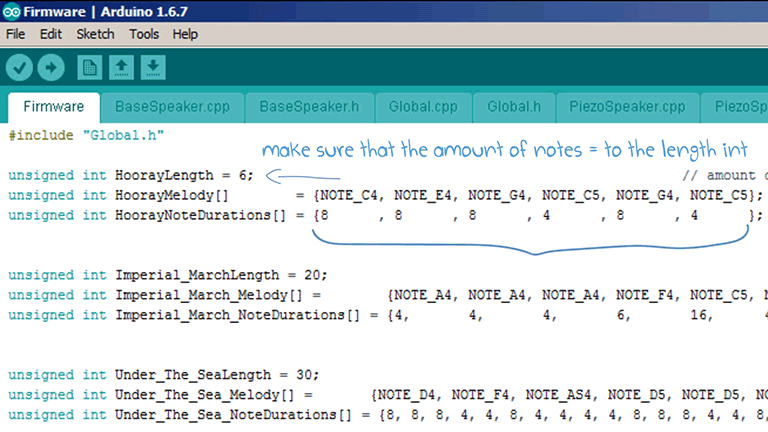
Task: Click NOTE_AS4 in Under The Sea melody
Action: click(x=558, y=395)
